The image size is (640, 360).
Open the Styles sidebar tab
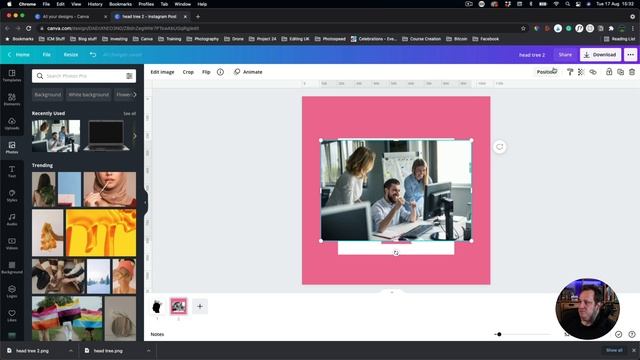[12, 196]
